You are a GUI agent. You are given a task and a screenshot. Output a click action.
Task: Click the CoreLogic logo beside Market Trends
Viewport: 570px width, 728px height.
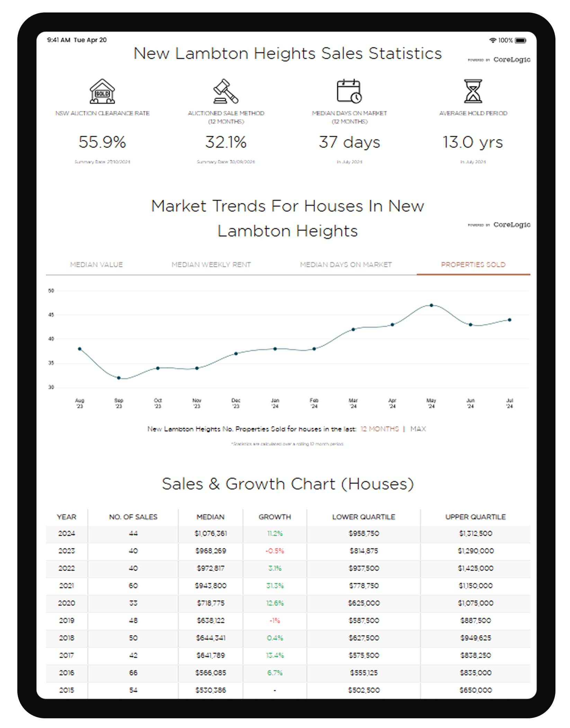(x=511, y=225)
